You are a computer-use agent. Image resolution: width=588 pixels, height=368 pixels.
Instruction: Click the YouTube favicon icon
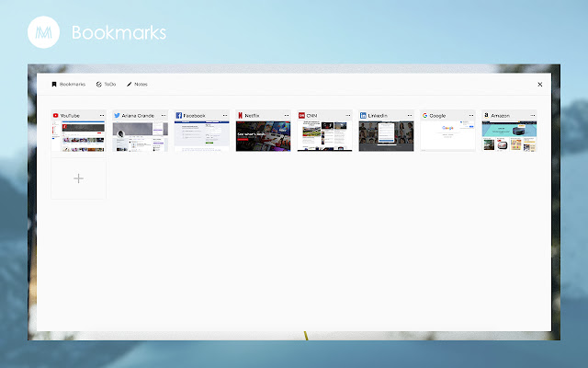pos(56,116)
